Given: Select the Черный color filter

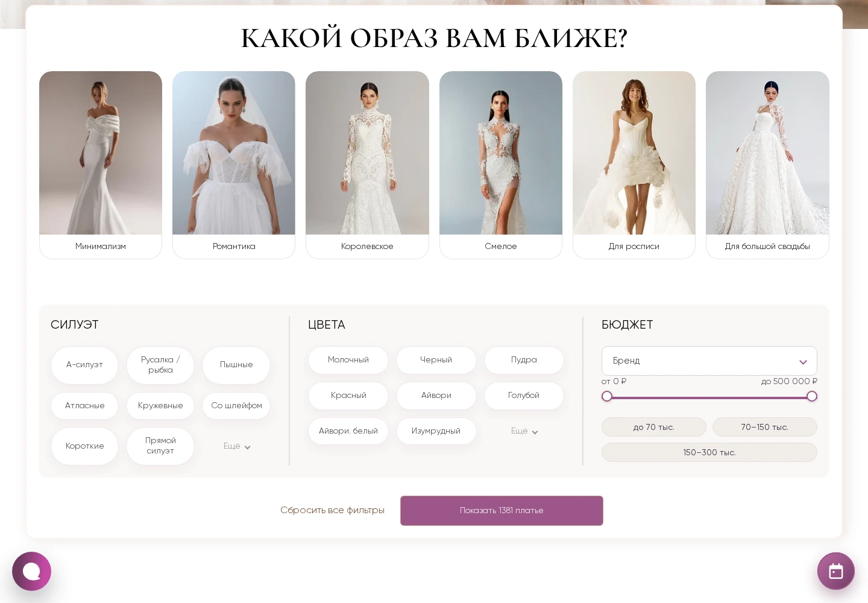Looking at the screenshot, I should point(436,360).
